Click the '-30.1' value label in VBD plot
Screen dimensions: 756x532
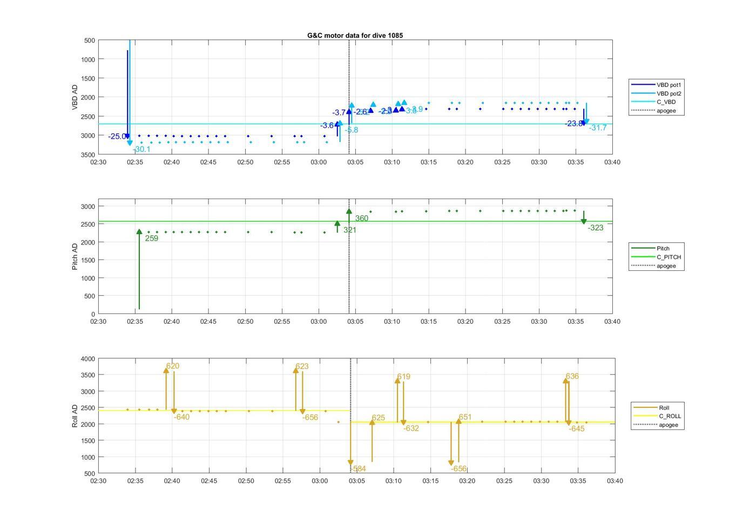click(x=141, y=149)
